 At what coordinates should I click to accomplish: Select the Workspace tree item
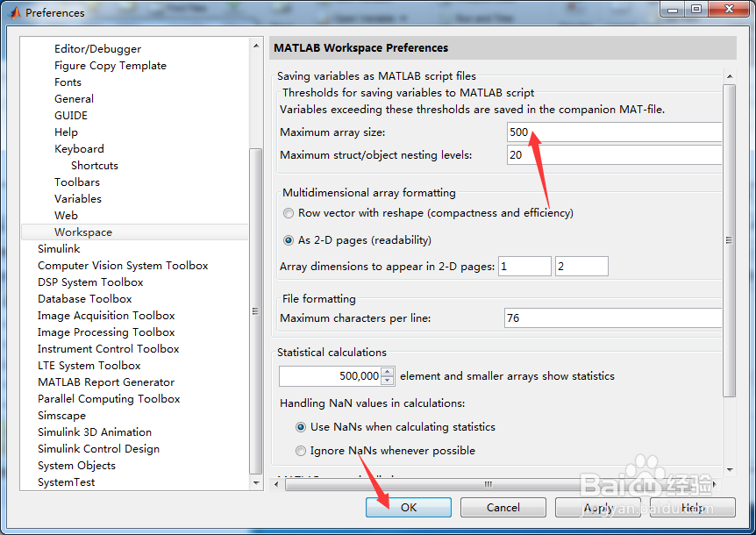coord(134,232)
